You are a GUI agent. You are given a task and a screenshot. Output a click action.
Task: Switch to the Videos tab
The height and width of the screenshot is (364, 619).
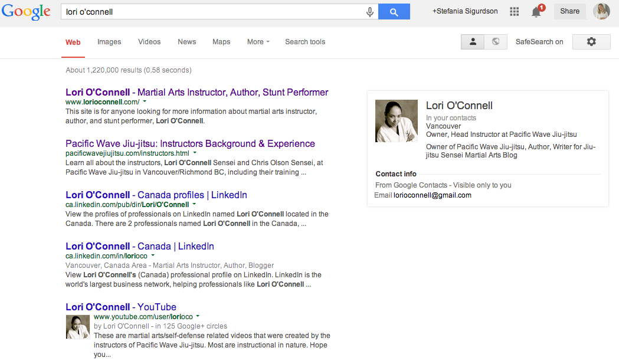coord(149,42)
